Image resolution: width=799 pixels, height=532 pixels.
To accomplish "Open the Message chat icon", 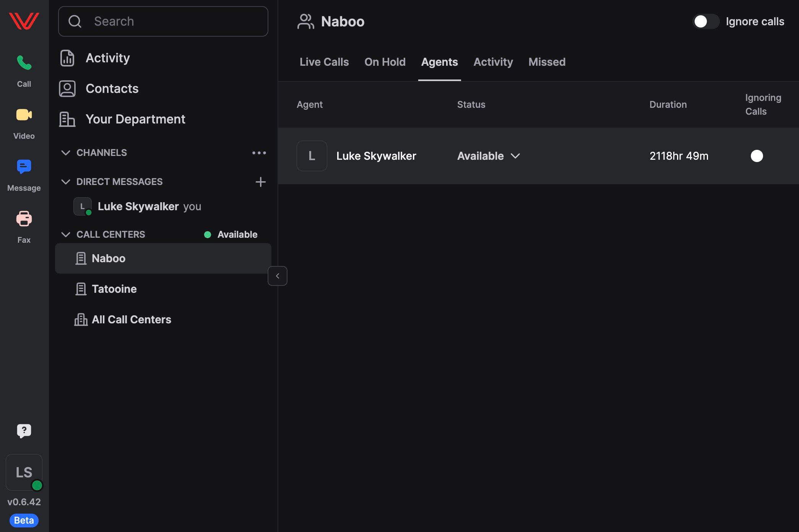I will (x=24, y=167).
